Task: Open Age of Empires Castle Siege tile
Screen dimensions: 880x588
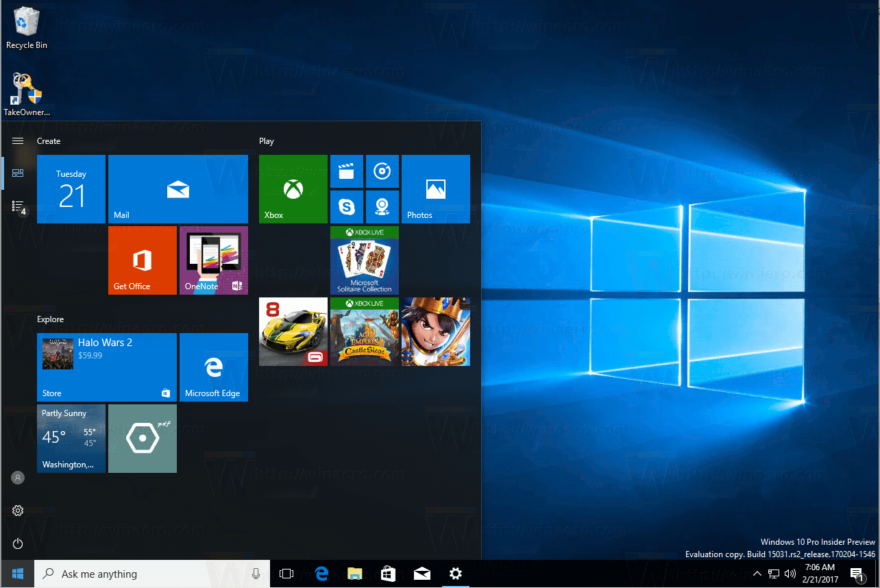Action: click(x=365, y=332)
